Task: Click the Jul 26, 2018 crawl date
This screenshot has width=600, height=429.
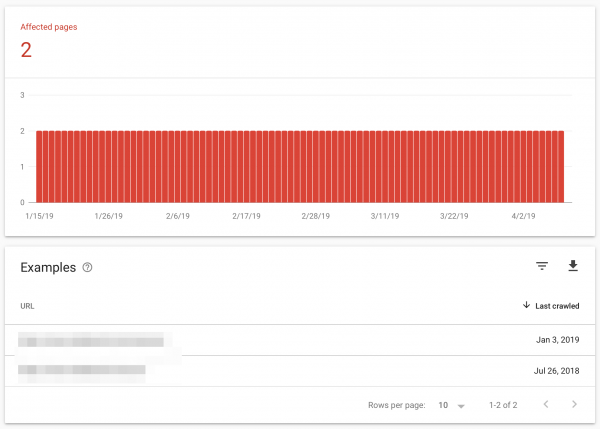Action: pos(556,371)
